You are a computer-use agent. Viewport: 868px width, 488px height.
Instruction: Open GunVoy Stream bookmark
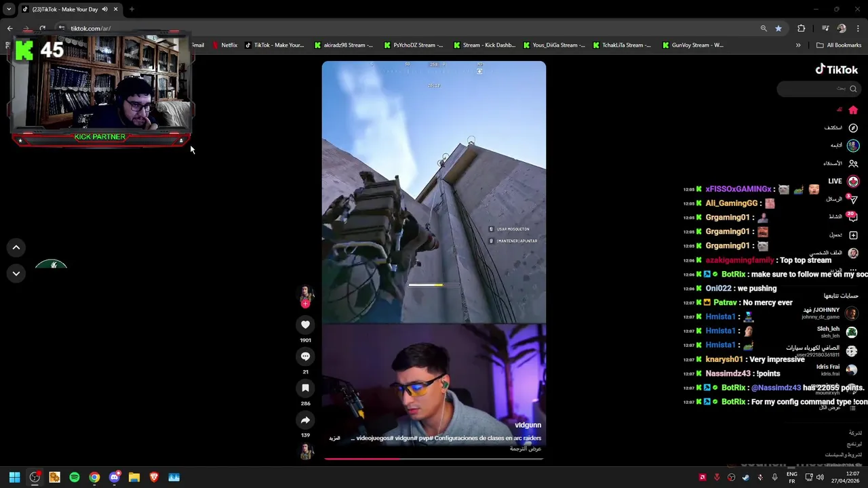click(692, 45)
